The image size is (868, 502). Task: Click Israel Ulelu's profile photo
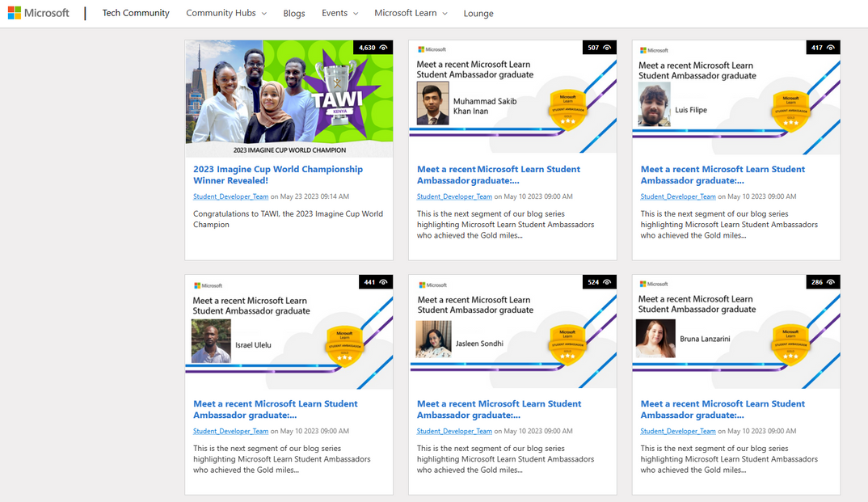pyautogui.click(x=211, y=341)
